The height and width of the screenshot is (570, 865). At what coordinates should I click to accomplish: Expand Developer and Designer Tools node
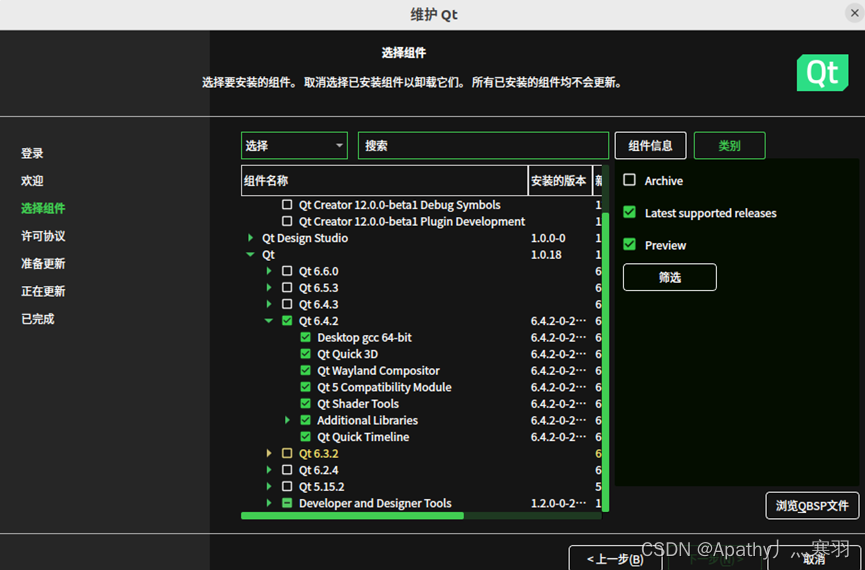(x=269, y=503)
